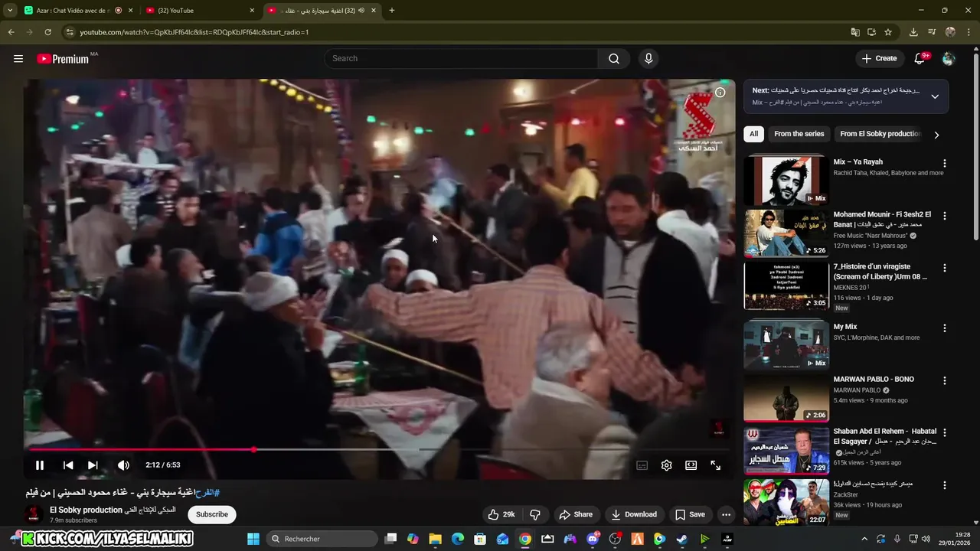The image size is (980, 551).
Task: Save the video to a playlist
Action: click(x=690, y=514)
